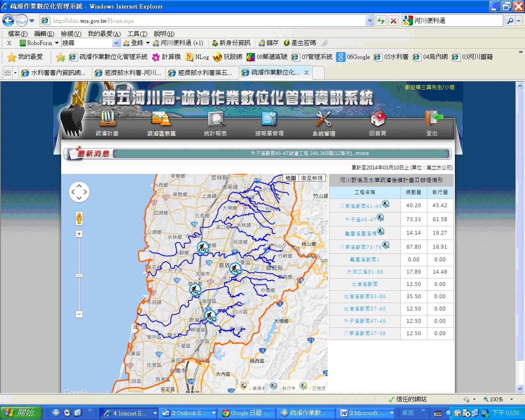Open the Google 日曆 taskbar item
Screen dimensions: 525x420
tap(246, 413)
